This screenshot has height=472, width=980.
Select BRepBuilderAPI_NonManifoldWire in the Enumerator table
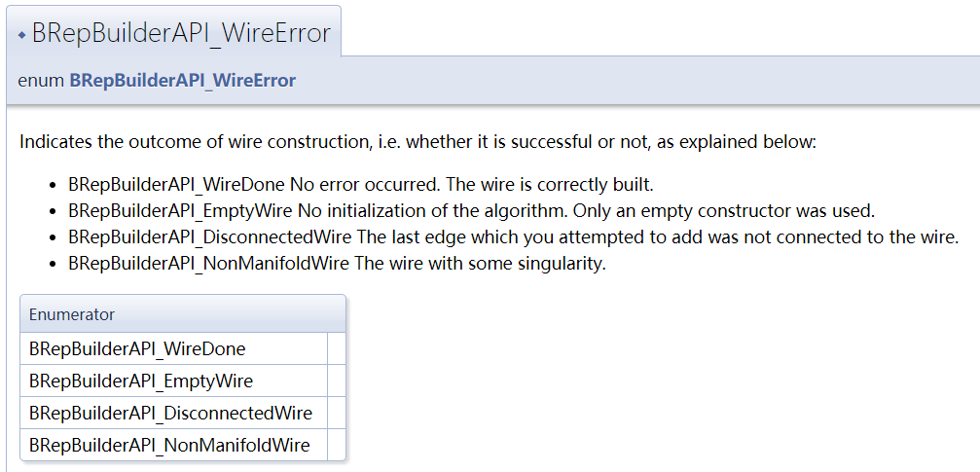coord(169,445)
